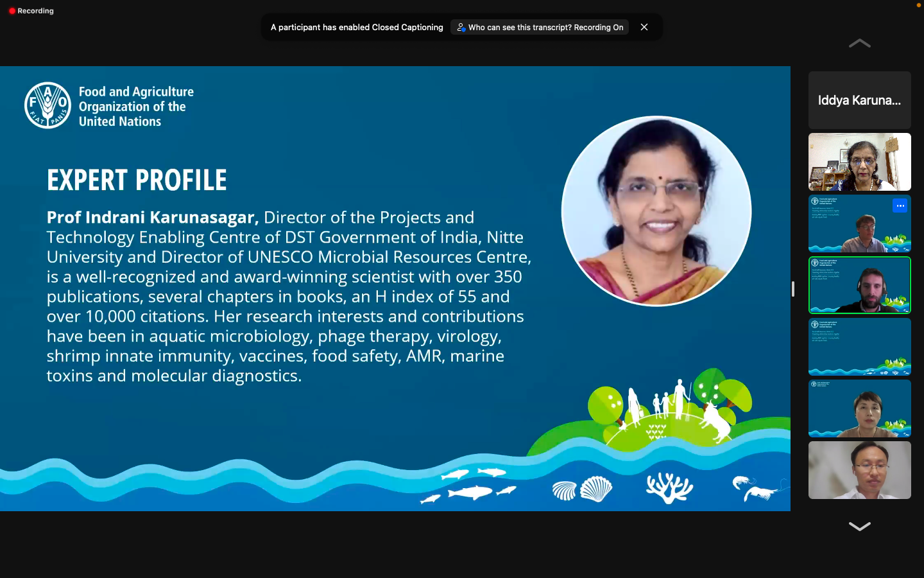The height and width of the screenshot is (578, 924).
Task: Select the woman with red bindi video thumbnail
Action: pyautogui.click(x=860, y=162)
